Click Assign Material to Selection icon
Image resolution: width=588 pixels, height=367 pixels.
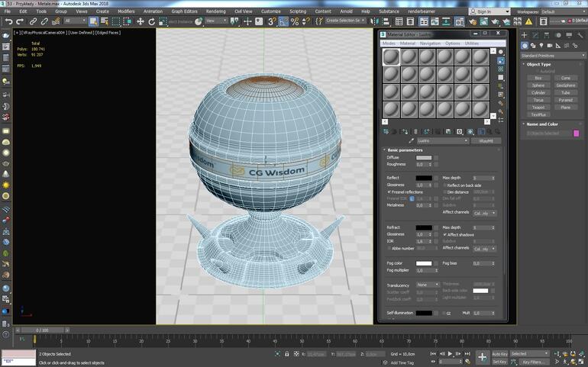click(x=404, y=131)
